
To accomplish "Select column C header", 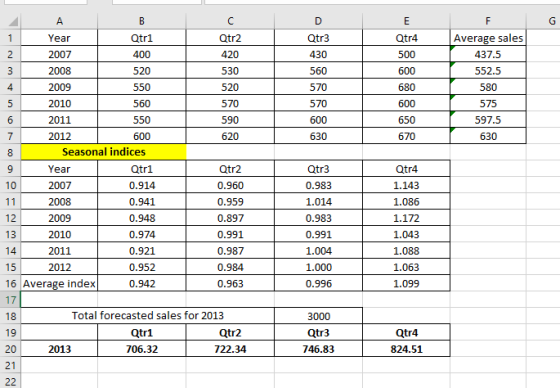I will (230, 21).
